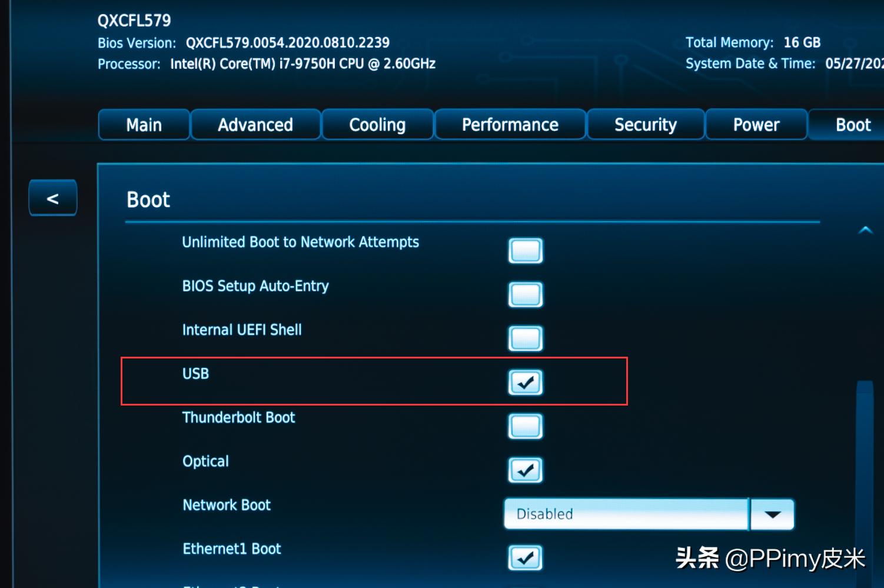Click the Network Boot Disabled field

tap(626, 514)
